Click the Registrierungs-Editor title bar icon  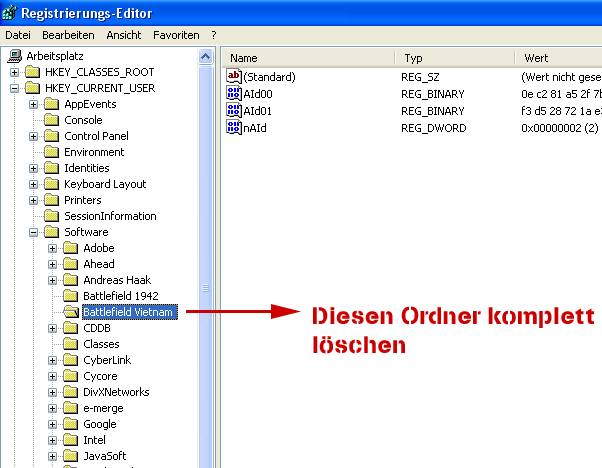[x=10, y=13]
